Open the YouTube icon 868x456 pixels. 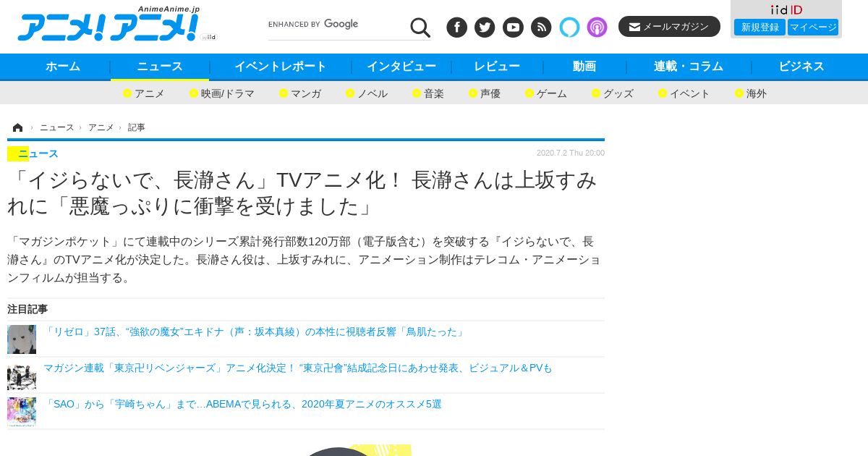(x=513, y=28)
